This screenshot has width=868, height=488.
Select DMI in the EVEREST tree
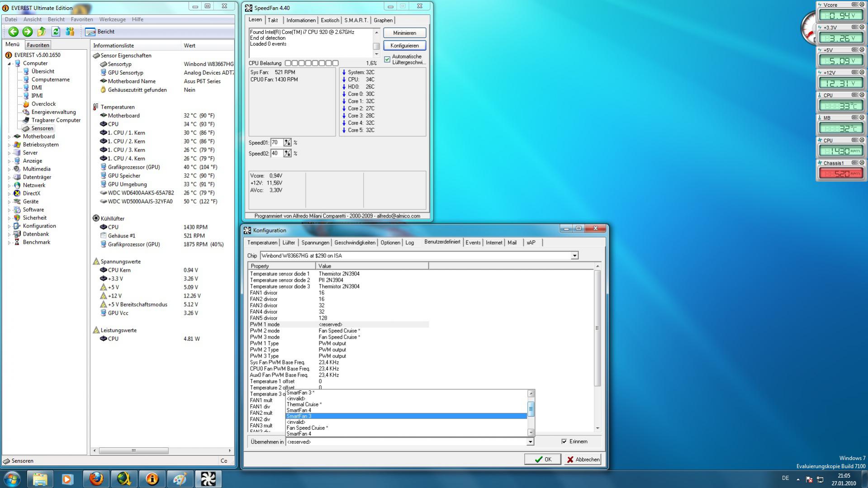tap(37, 88)
